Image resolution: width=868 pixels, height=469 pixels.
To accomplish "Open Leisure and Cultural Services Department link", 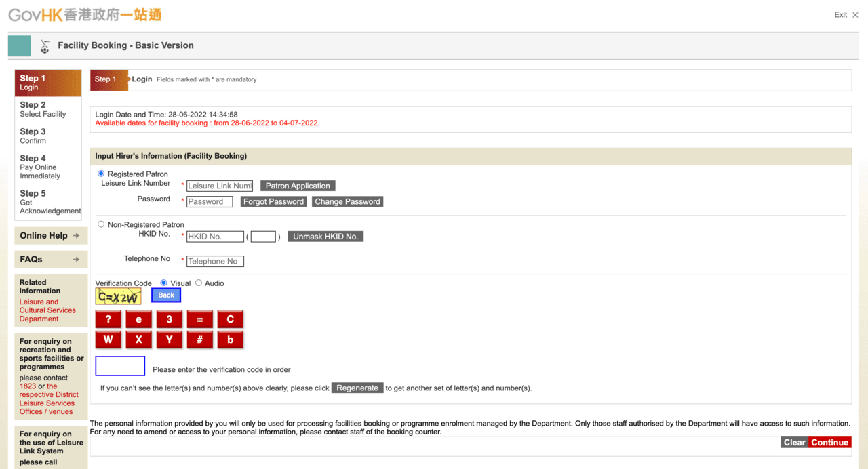I will click(47, 310).
